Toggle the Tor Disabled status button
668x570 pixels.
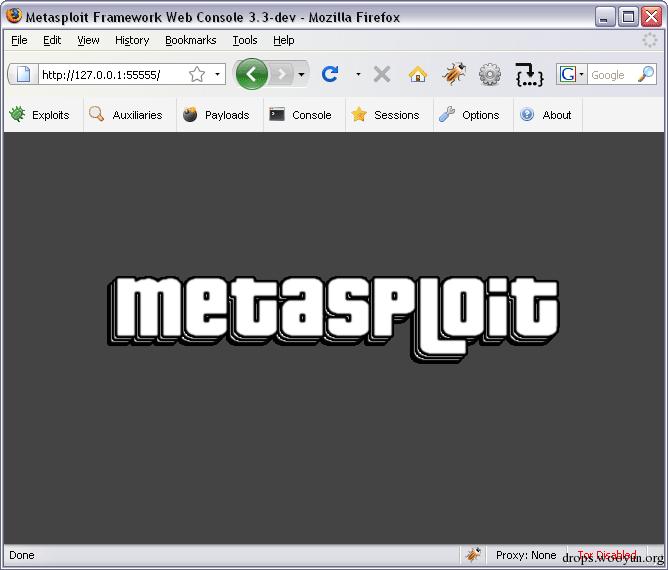pos(607,555)
